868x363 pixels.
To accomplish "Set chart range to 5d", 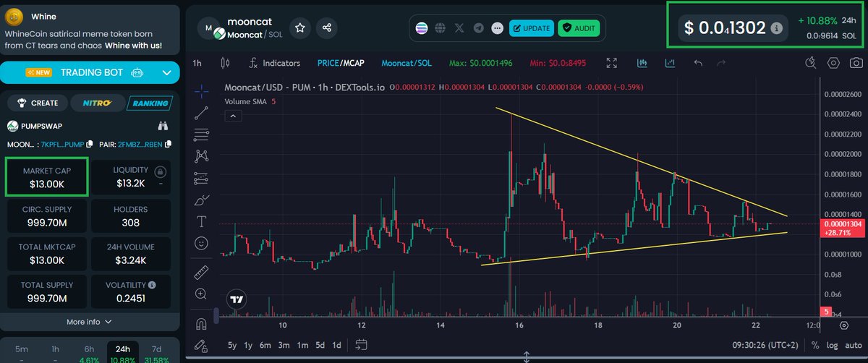I will pos(320,345).
